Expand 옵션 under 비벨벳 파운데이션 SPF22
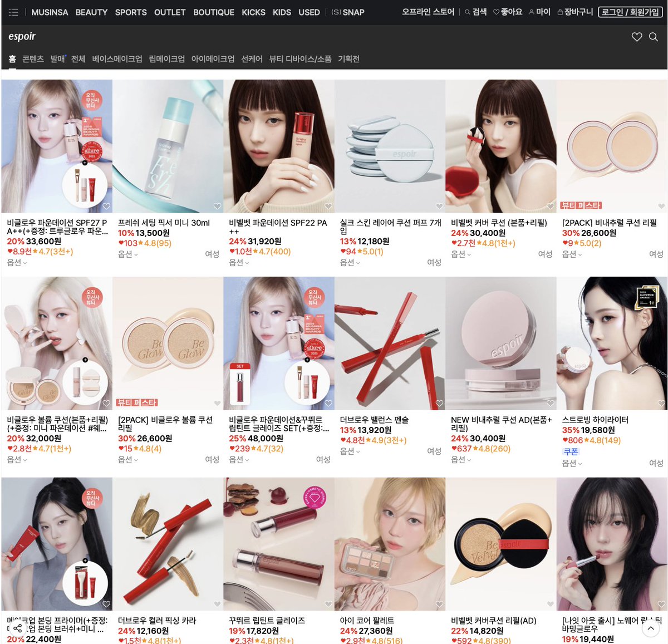Screen dimensions: 668x644 (x=239, y=263)
